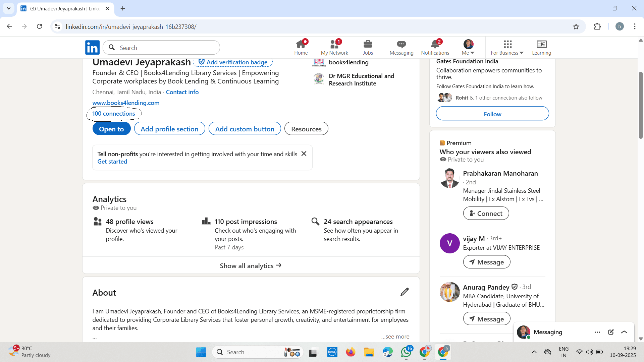The width and height of the screenshot is (644, 362).
Task: Open browser extensions puzzle icon
Action: pyautogui.click(x=597, y=26)
